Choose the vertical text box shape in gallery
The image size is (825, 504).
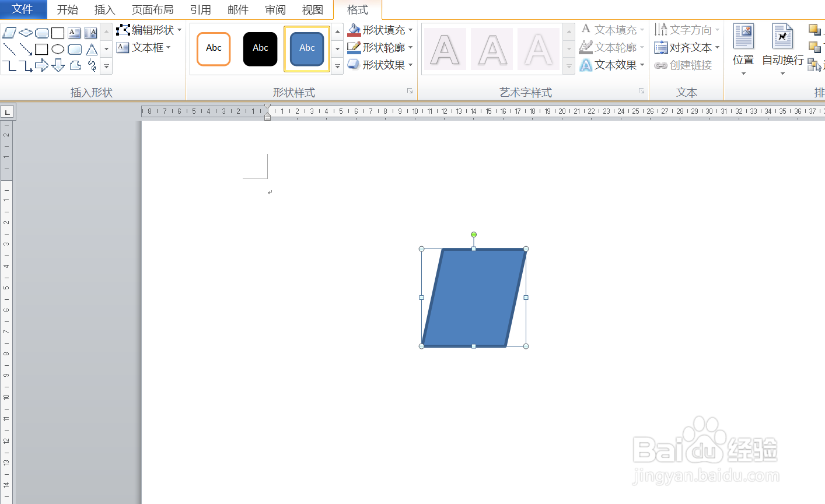pyautogui.click(x=90, y=33)
